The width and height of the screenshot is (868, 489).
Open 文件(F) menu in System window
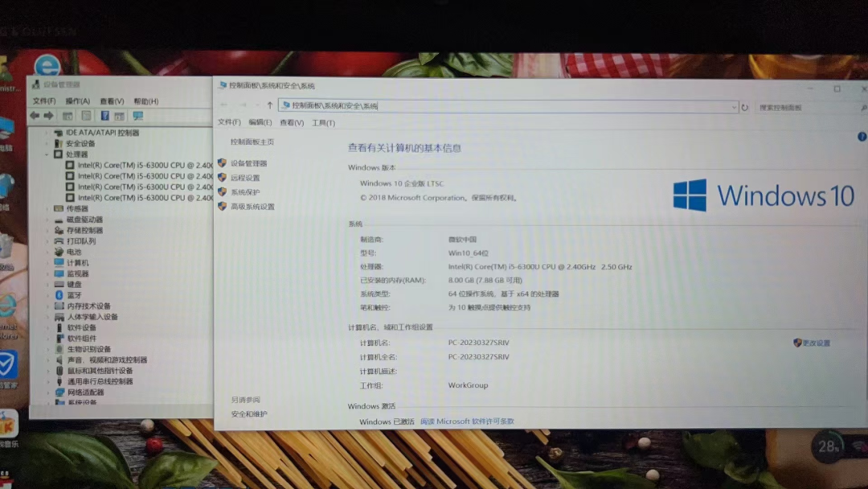(x=229, y=122)
